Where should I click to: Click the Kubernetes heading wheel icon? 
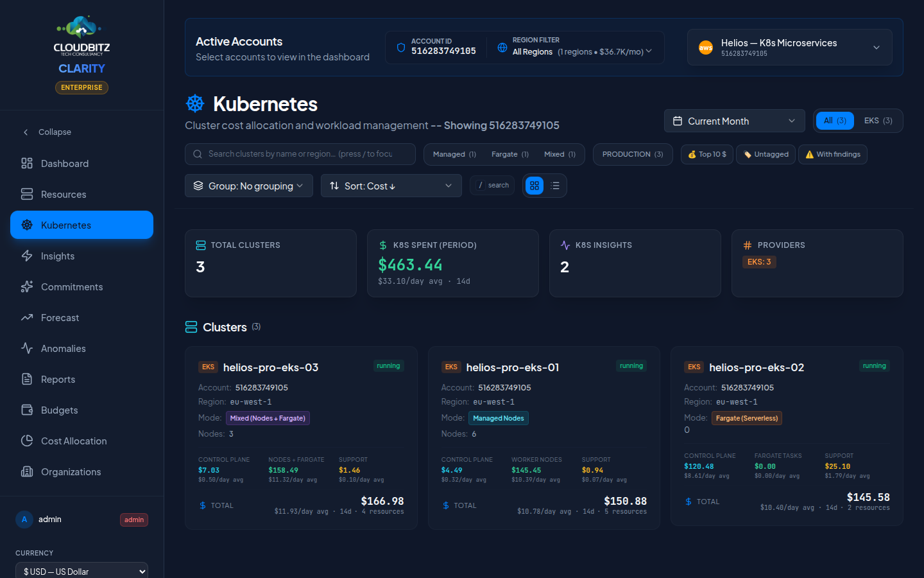pos(195,103)
